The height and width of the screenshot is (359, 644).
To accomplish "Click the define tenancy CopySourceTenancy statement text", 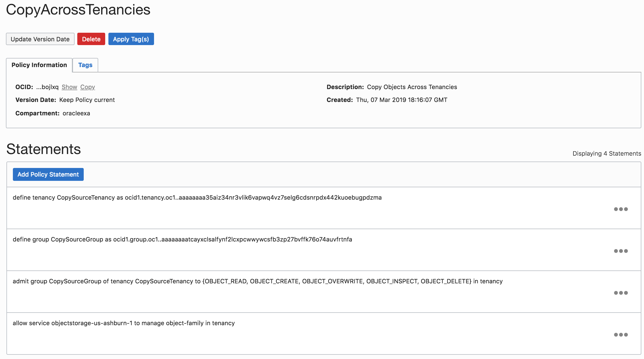I will coord(197,197).
